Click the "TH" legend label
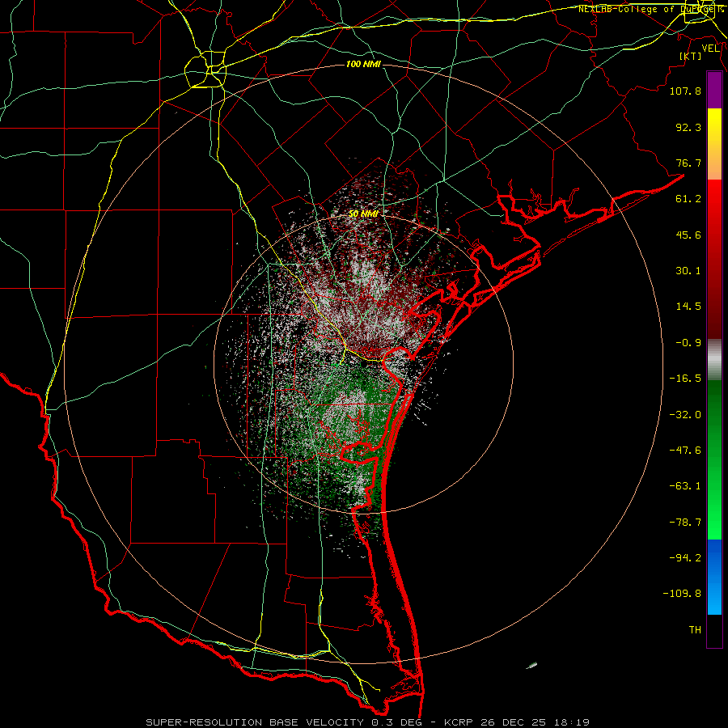728x728 pixels. (x=695, y=630)
